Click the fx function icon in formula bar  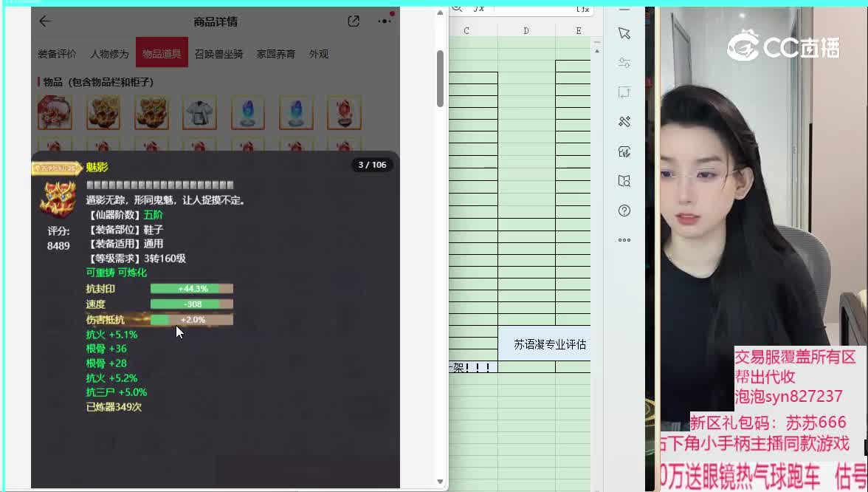click(479, 9)
